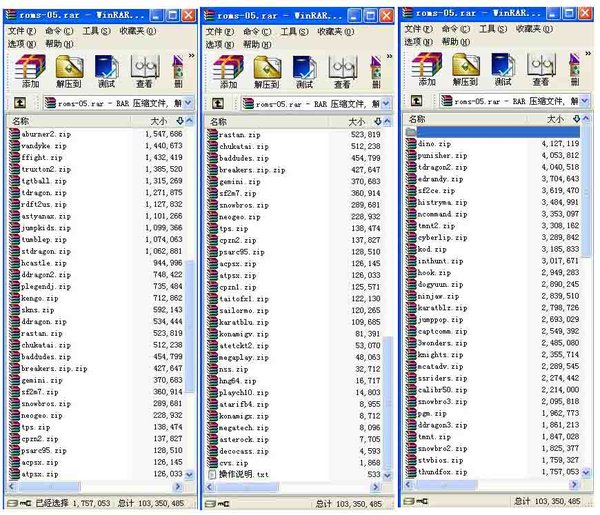Click the scroll-down arrow in the middle window
Viewport: 600px width, 515px height.
point(387,476)
